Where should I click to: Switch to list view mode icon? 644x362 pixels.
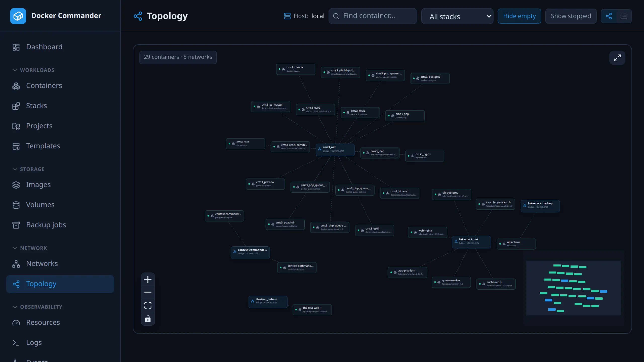[x=624, y=16]
